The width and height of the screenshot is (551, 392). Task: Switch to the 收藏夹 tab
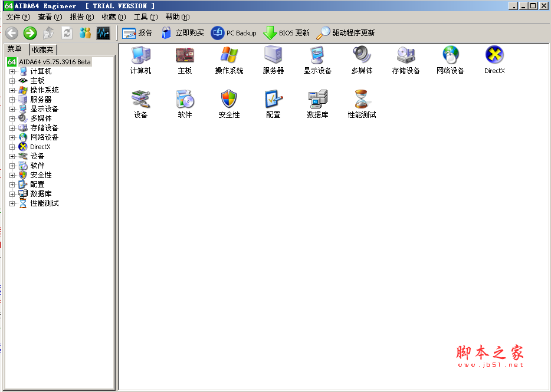pos(42,50)
